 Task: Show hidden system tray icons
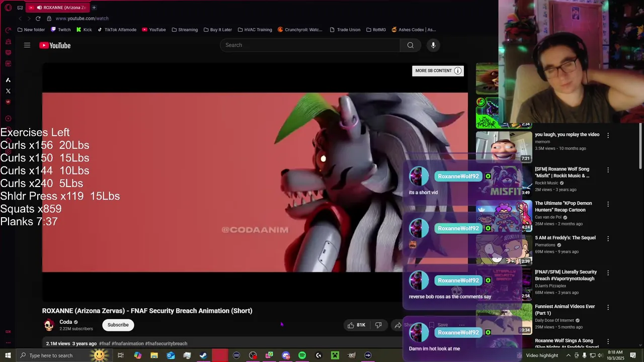pyautogui.click(x=569, y=355)
